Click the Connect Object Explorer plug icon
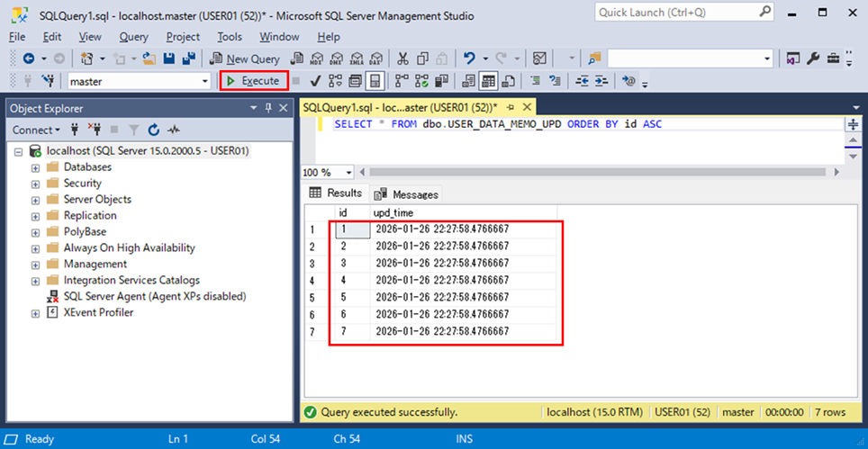Image resolution: width=868 pixels, height=449 pixels. tap(74, 130)
